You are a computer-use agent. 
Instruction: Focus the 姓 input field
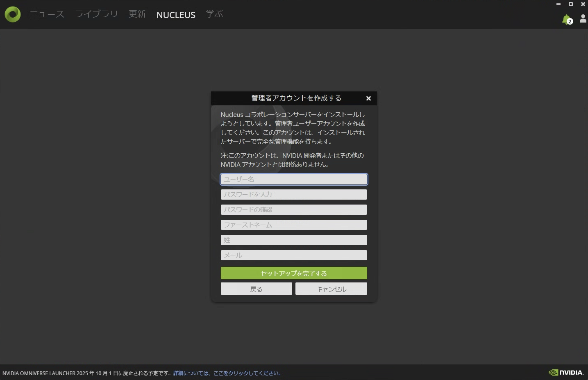tap(294, 240)
